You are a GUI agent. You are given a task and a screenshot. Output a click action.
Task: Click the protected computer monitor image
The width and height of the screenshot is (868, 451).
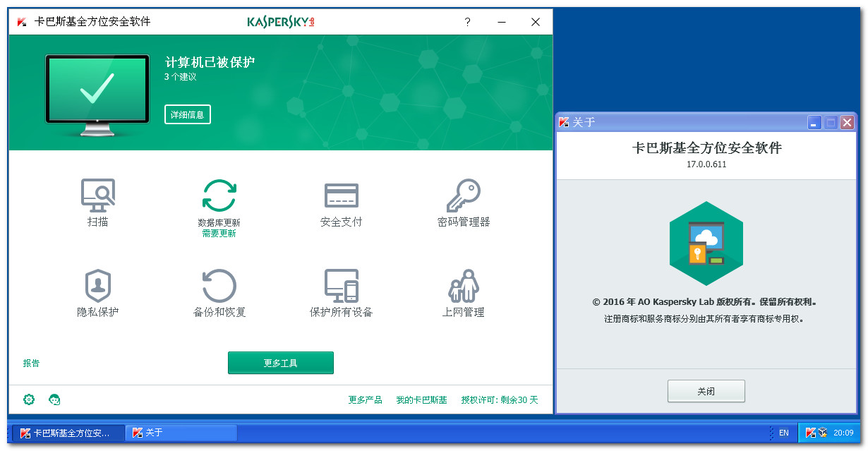[97, 95]
